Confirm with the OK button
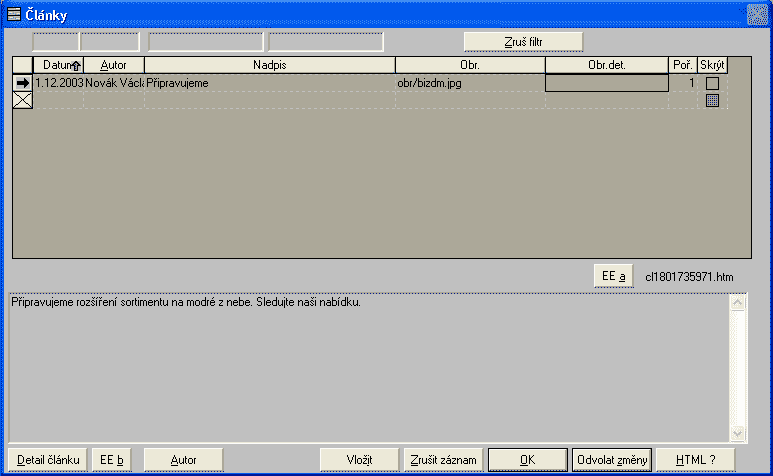The width and height of the screenshot is (773, 476). tap(527, 459)
